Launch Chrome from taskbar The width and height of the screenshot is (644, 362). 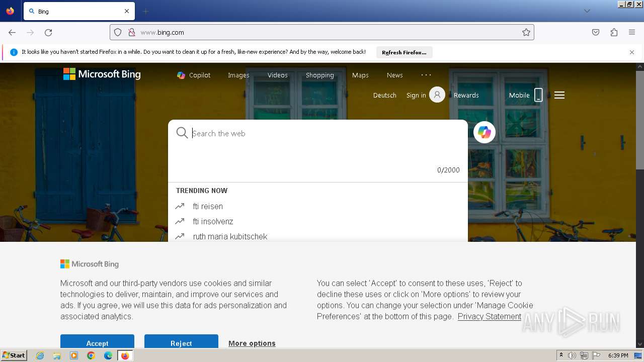click(x=91, y=355)
